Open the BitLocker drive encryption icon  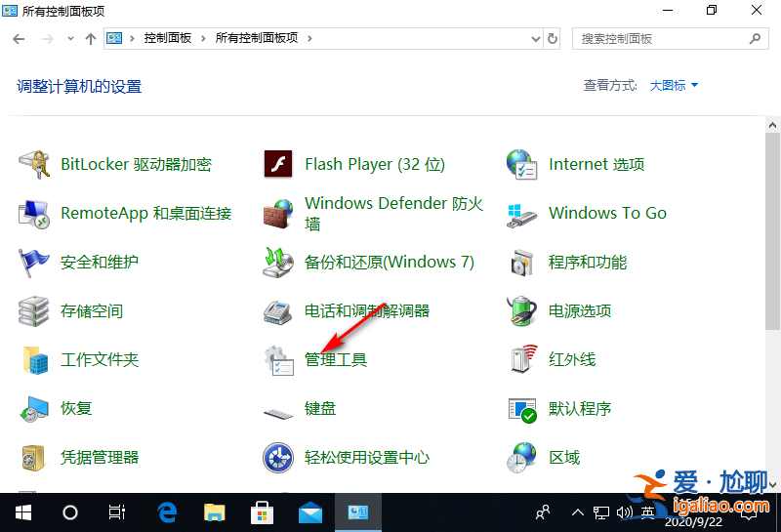(34, 164)
